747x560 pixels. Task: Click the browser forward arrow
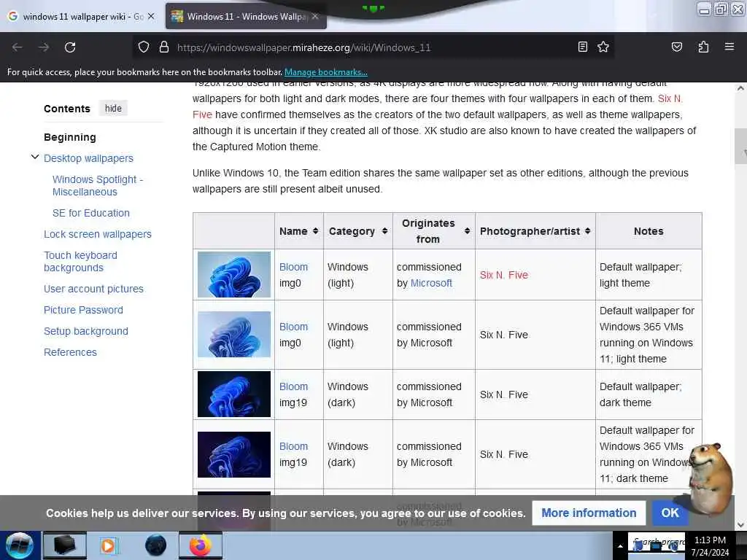44,47
